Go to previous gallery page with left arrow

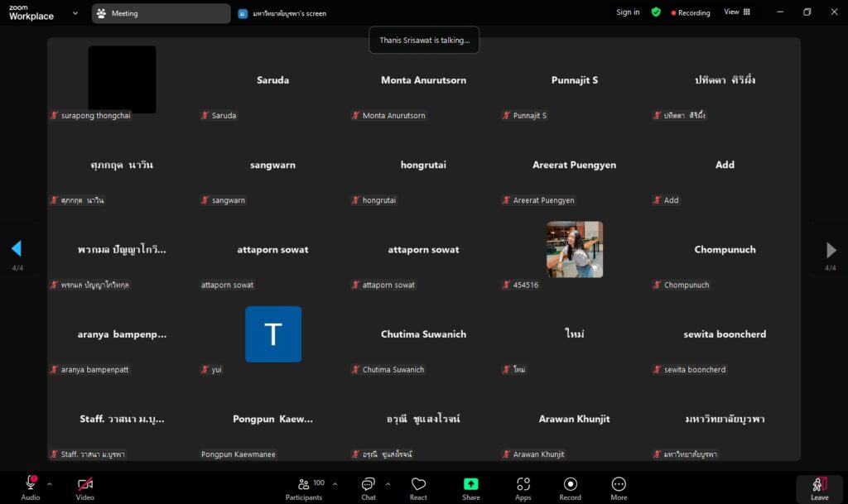[17, 249]
